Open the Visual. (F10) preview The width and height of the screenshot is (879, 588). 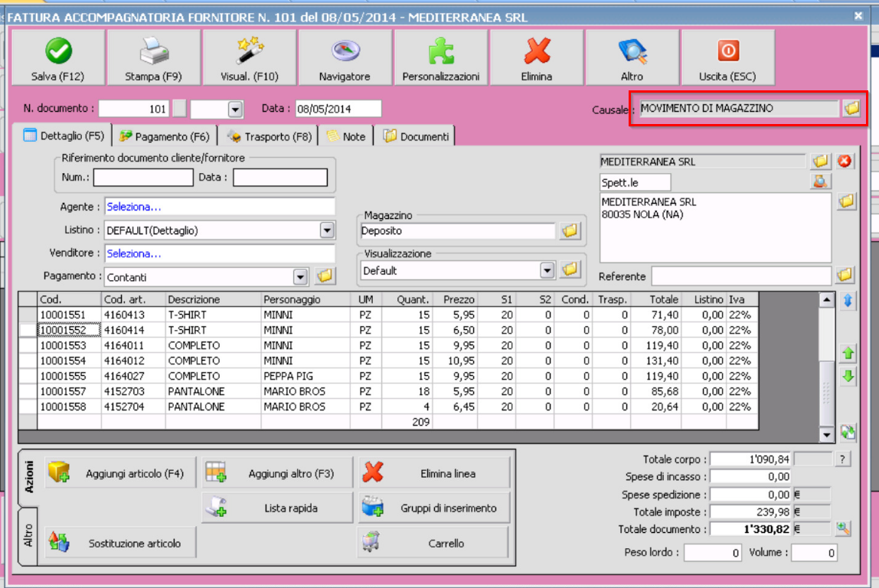click(x=250, y=57)
